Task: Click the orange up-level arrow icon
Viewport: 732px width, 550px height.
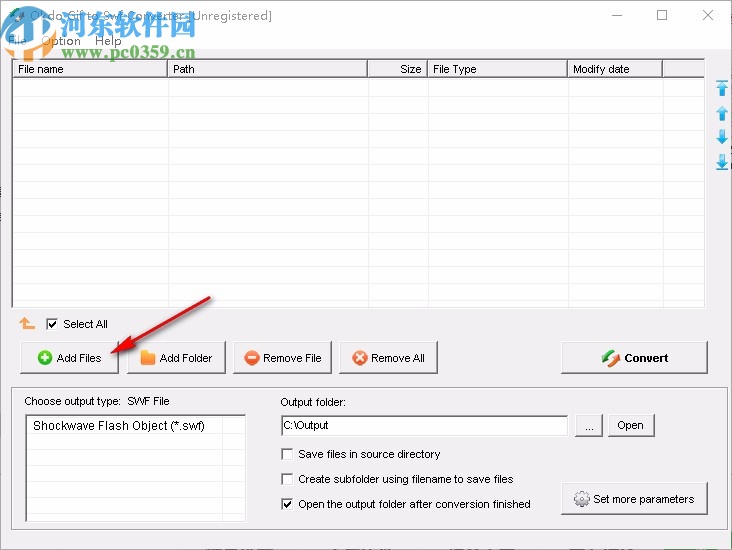Action: click(27, 323)
